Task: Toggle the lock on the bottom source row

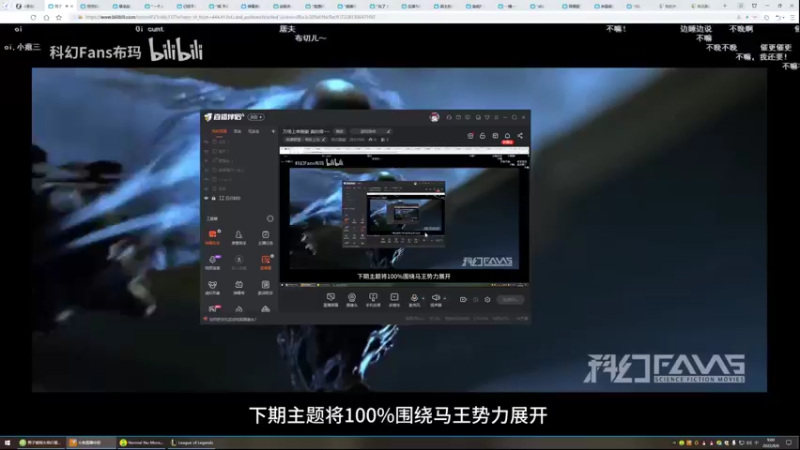Action: click(x=214, y=198)
